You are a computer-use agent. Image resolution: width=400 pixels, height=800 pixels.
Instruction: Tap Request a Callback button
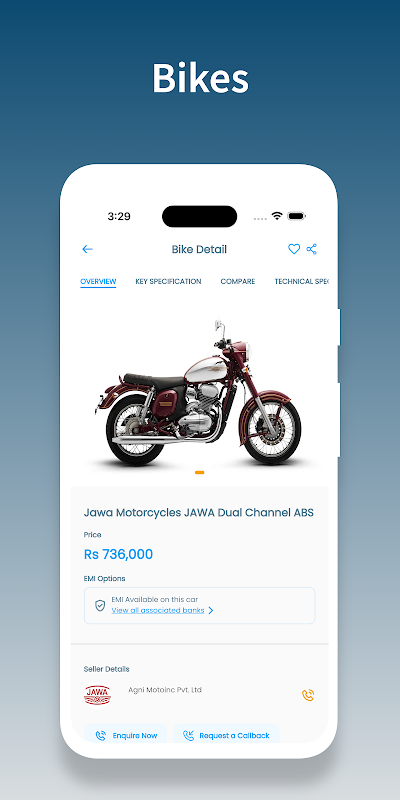coord(226,735)
